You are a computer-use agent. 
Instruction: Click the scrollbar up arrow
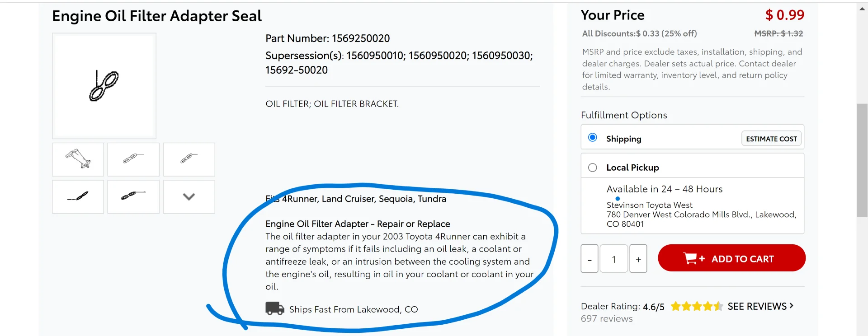coord(862,9)
